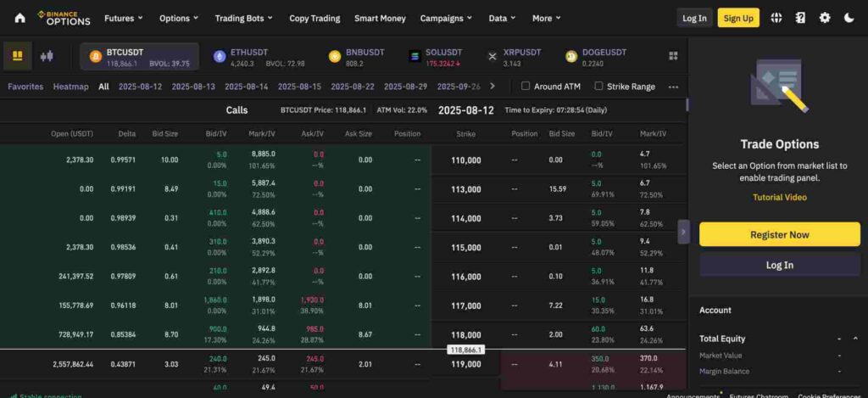The height and width of the screenshot is (398, 868).
Task: Select the DOGEUSDT symbol
Action: [x=596, y=57]
